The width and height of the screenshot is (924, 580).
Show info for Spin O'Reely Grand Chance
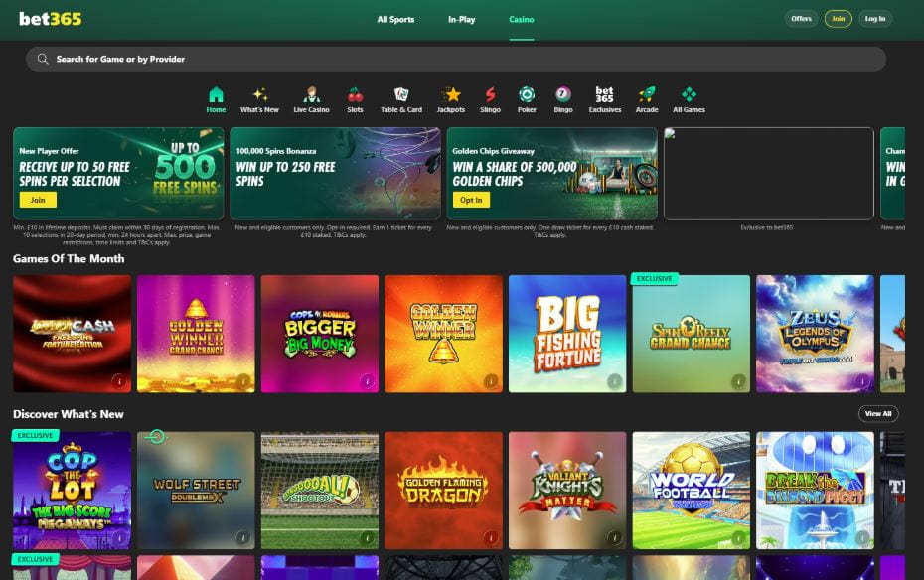coord(738,381)
